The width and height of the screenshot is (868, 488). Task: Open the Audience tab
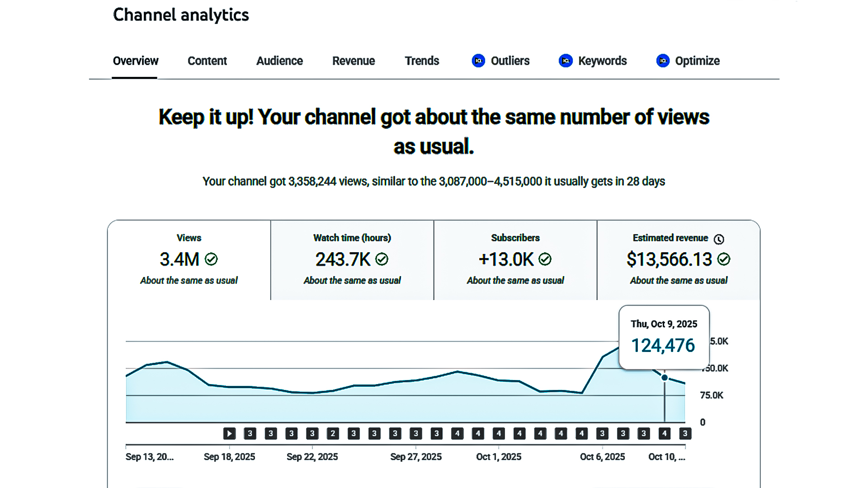[x=279, y=61]
